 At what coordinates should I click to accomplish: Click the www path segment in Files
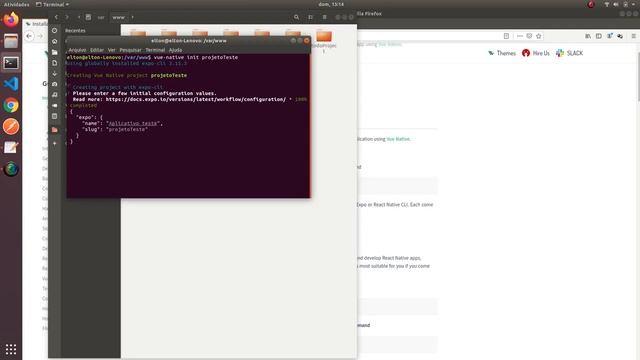[x=119, y=17]
